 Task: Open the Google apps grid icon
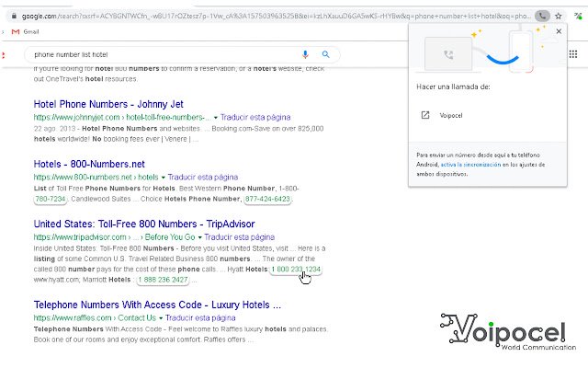tap(573, 54)
